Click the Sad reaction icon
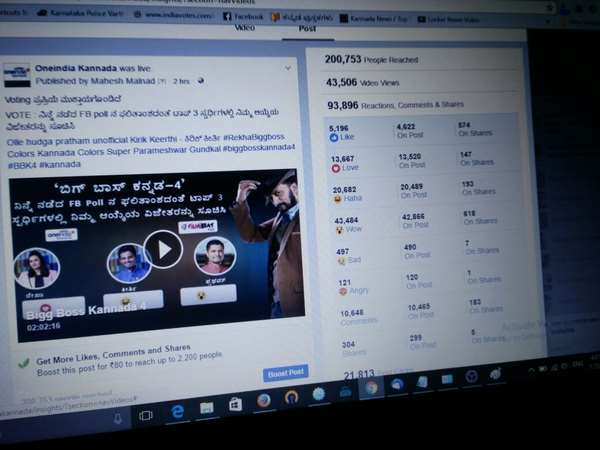This screenshot has width=600, height=450. (341, 261)
